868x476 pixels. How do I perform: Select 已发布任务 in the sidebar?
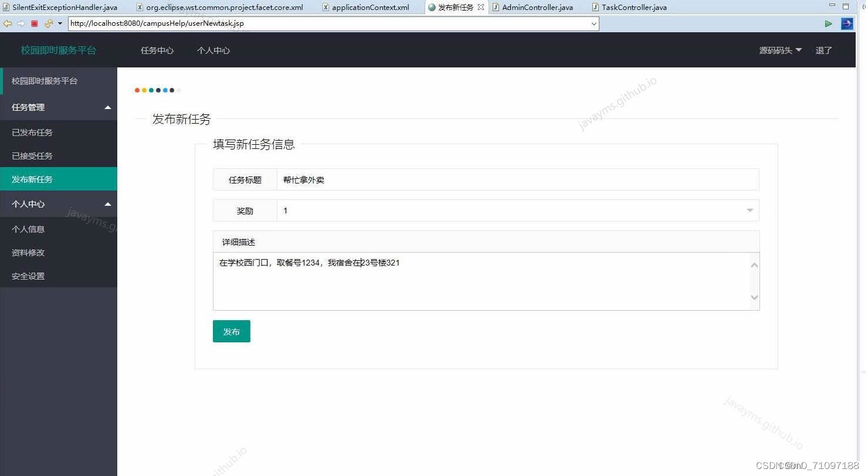[x=32, y=132]
